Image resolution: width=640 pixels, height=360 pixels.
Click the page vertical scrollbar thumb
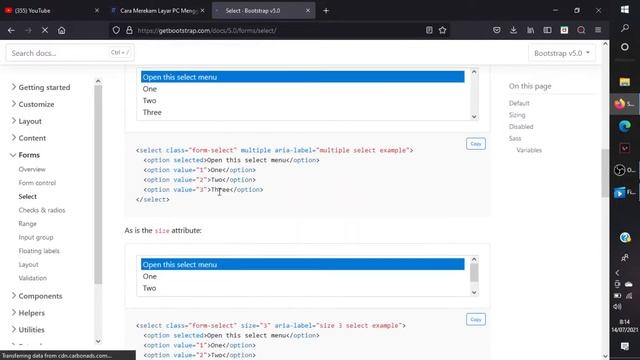[605, 173]
